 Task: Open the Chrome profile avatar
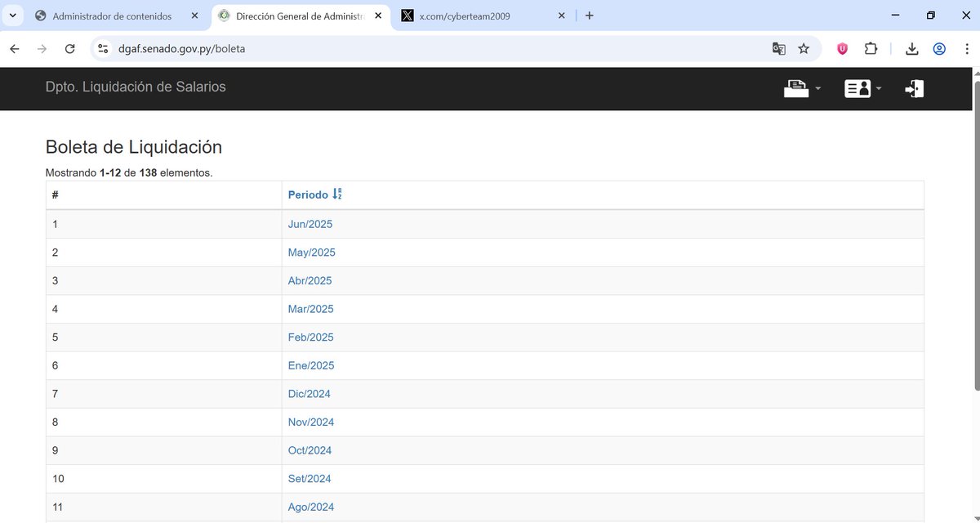pyautogui.click(x=939, y=49)
